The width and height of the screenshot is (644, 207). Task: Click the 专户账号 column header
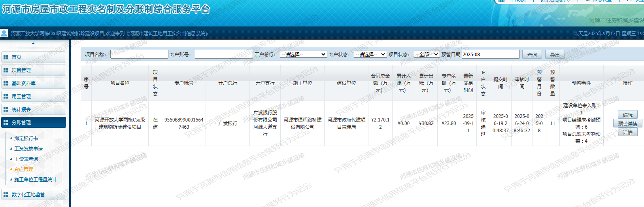click(184, 83)
